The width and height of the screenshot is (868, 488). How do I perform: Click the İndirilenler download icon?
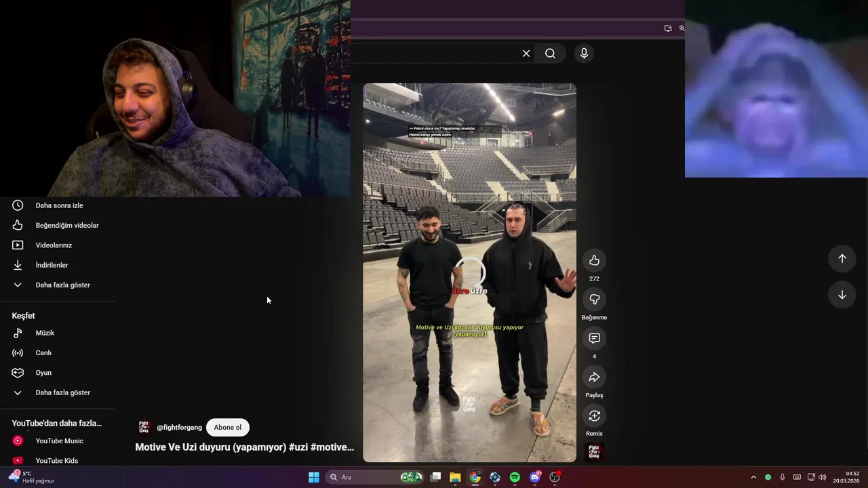point(18,265)
